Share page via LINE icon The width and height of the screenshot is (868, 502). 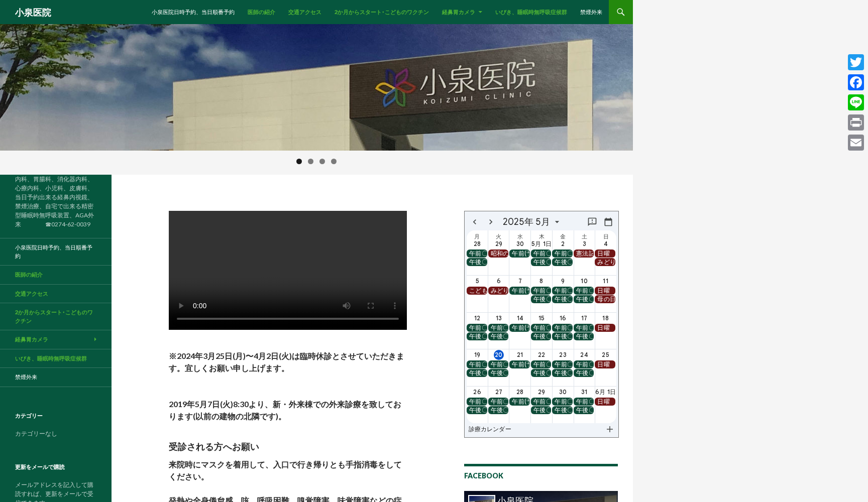click(x=855, y=102)
